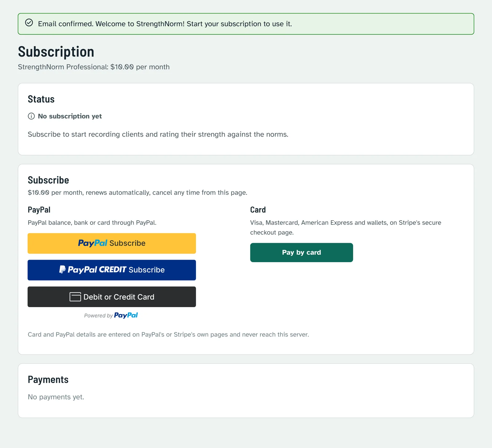The width and height of the screenshot is (492, 448).
Task: Click the card icon on Debit or Credit Card
Action: coord(75,297)
